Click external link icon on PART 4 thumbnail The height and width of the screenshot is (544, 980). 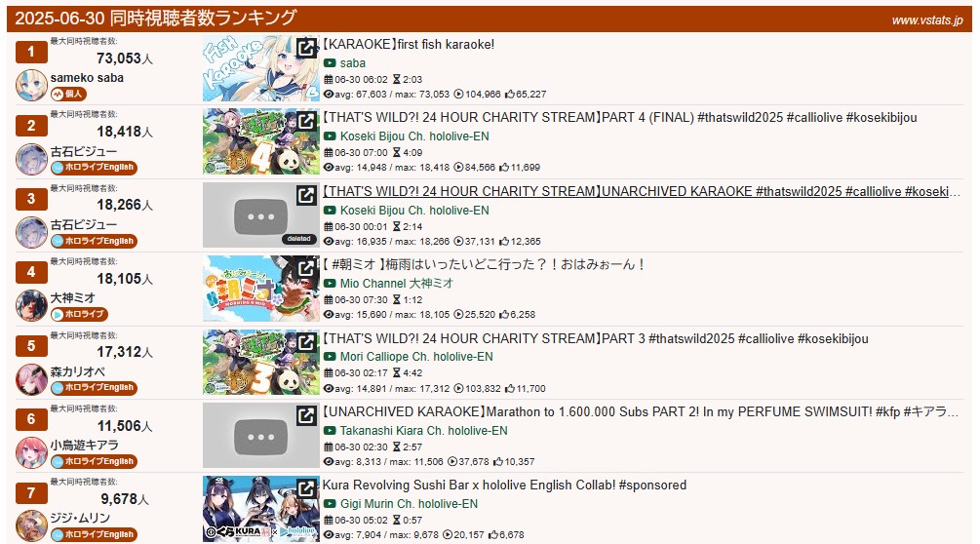coord(306,121)
